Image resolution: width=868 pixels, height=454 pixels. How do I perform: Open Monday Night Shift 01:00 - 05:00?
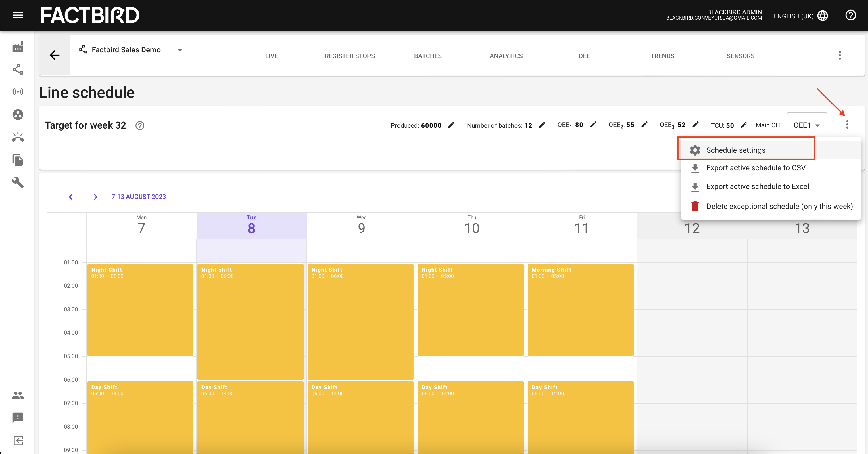tap(140, 310)
